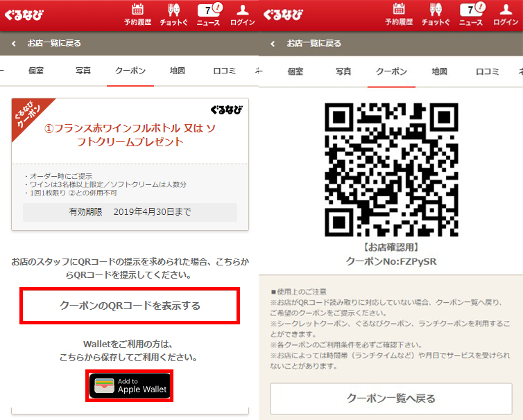Click お店一覧に戻る link in left screen
523x420 pixels.
(54, 43)
